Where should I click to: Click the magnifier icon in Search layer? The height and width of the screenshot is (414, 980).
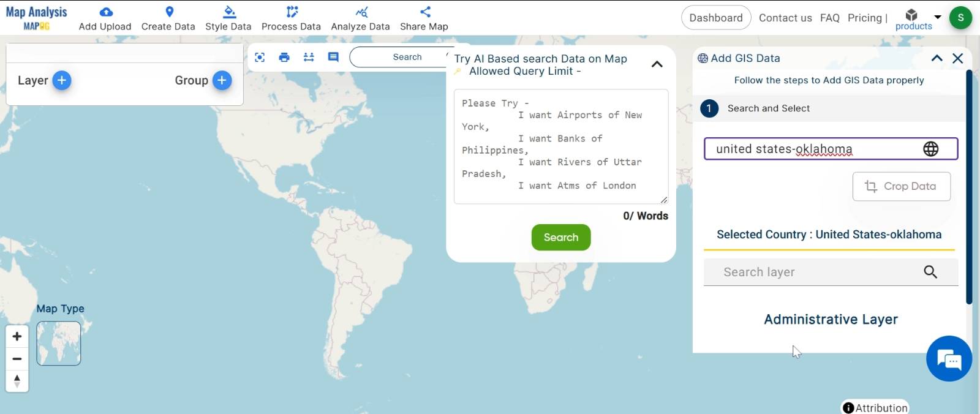[x=930, y=272]
